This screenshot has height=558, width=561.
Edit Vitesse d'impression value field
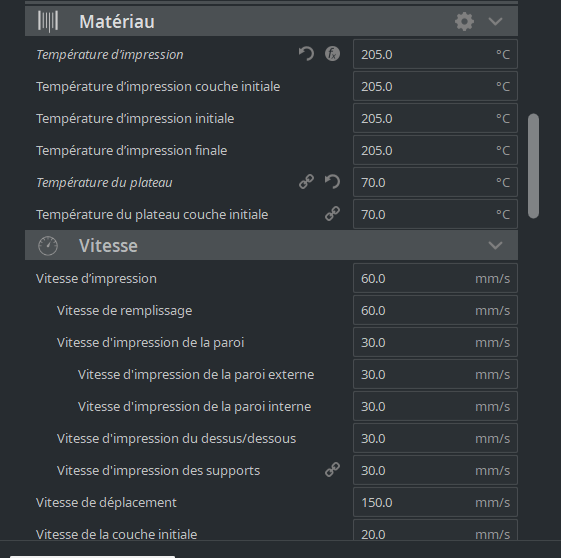coord(435,278)
